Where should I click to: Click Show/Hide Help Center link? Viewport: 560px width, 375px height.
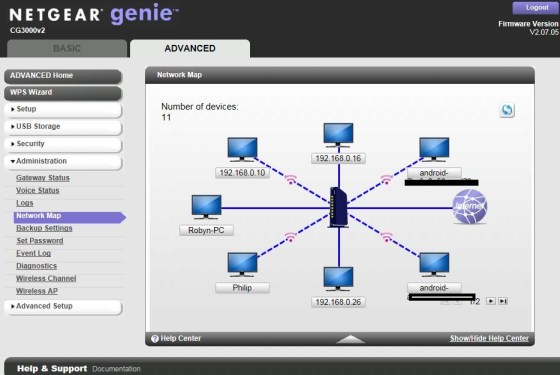coord(489,339)
